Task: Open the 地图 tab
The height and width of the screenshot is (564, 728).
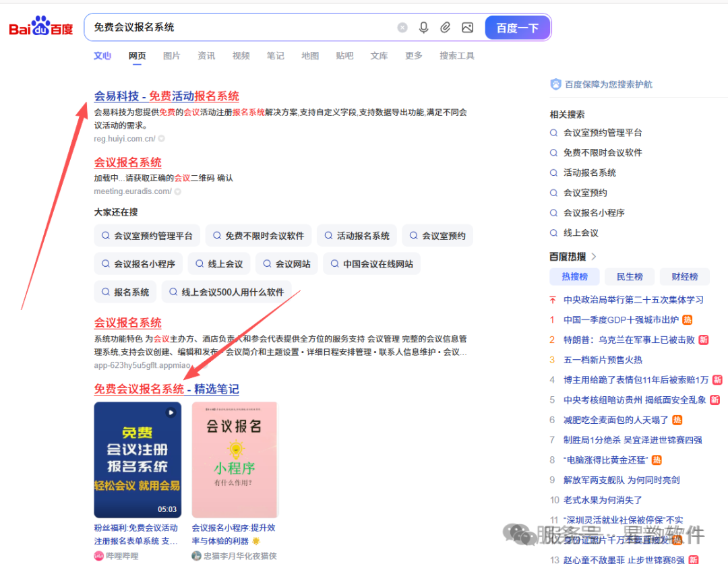Action: (310, 56)
